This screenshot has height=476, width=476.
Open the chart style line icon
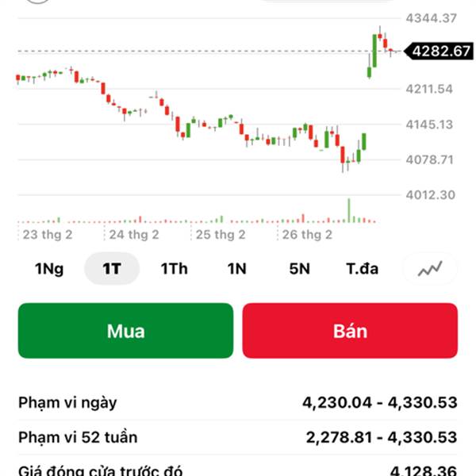click(431, 269)
